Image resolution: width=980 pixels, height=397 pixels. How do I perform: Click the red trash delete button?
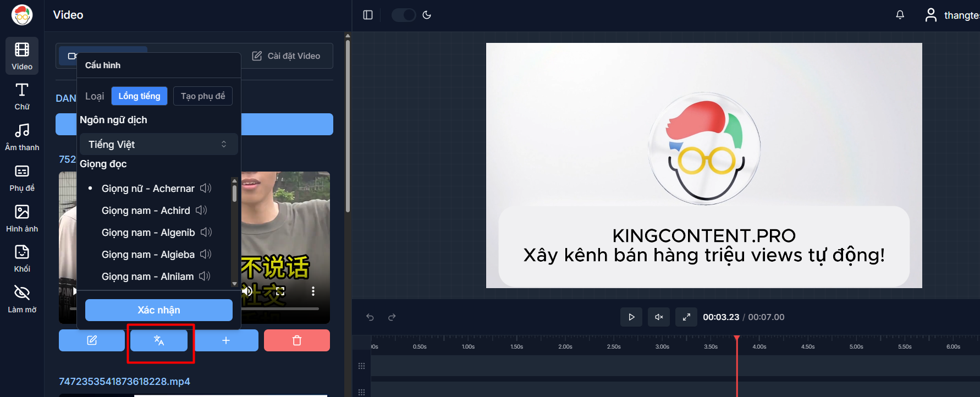(297, 340)
